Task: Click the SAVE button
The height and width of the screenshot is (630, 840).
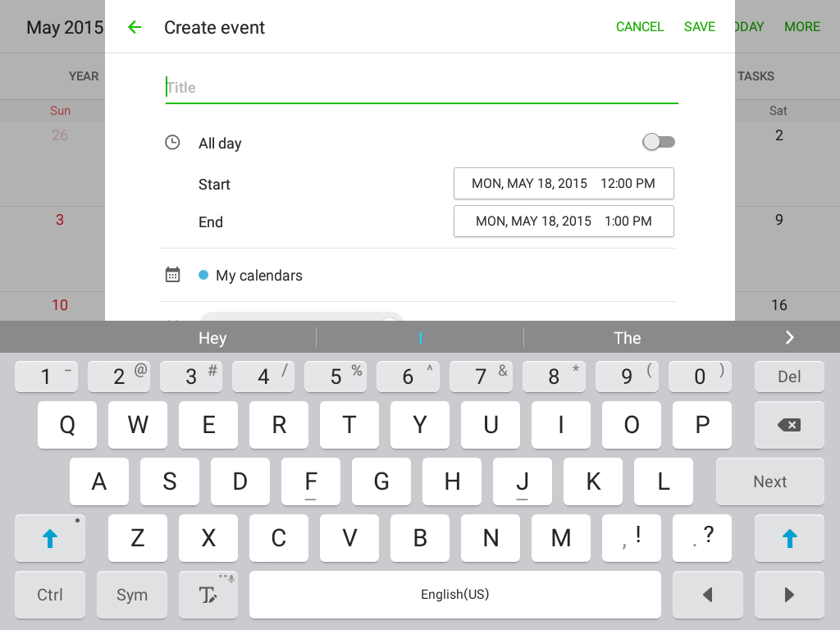Action: click(699, 27)
